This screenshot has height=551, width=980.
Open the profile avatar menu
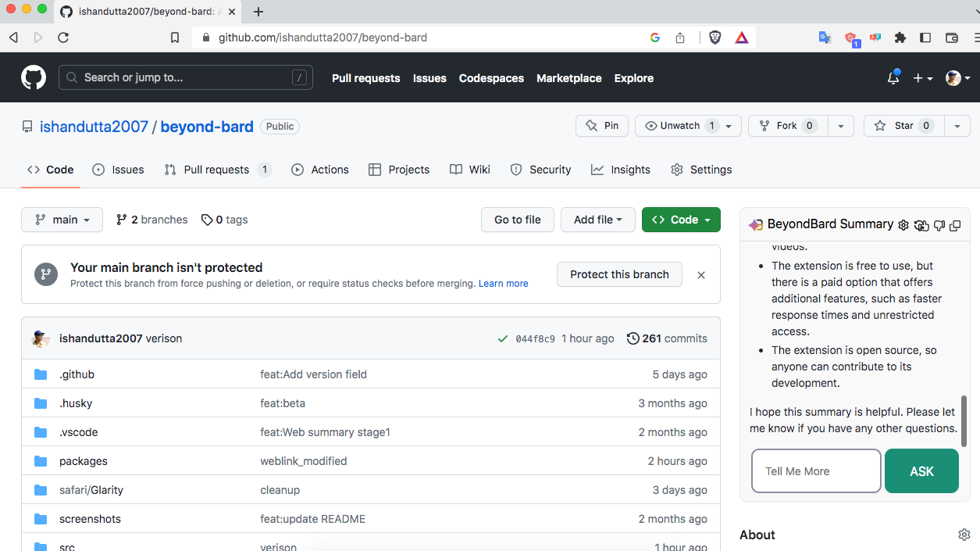[x=958, y=78]
